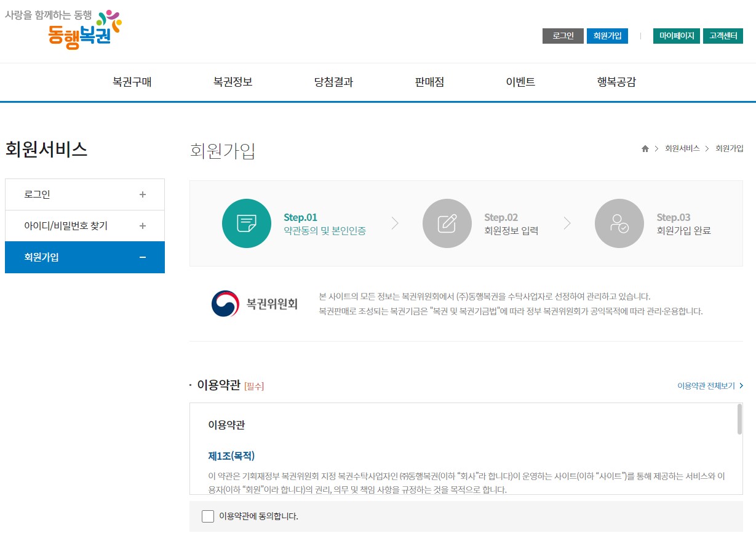Expand the 아이디/비밀번호 찾기 section
The image size is (756, 541).
coord(84,225)
